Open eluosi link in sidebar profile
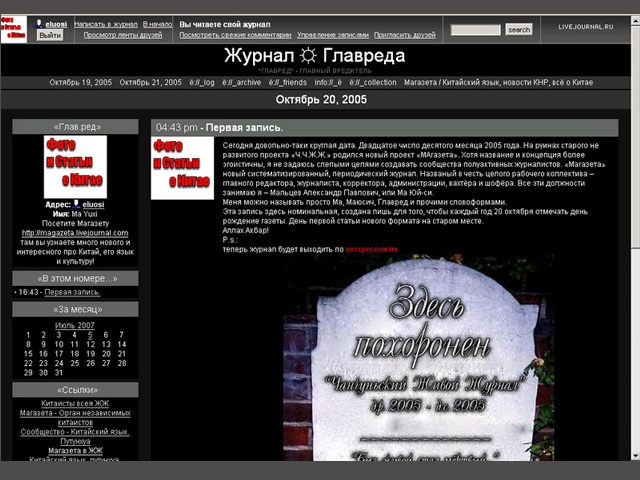 pyautogui.click(x=93, y=204)
